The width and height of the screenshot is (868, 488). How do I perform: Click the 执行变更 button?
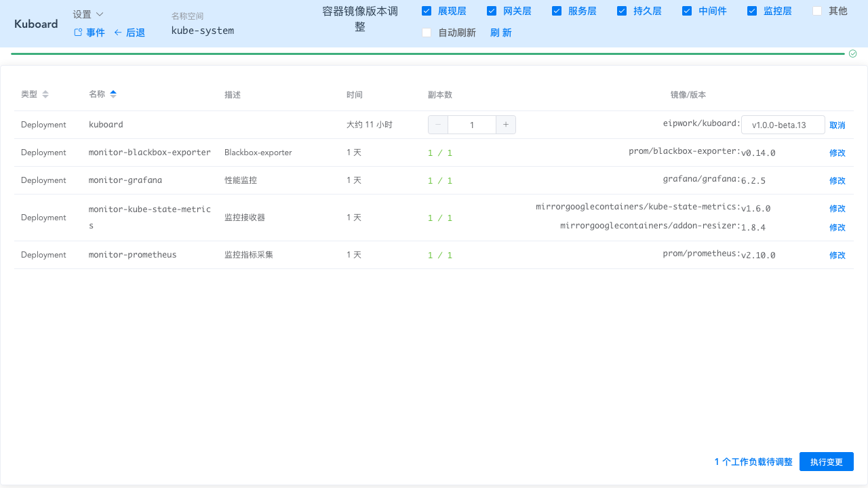point(827,462)
